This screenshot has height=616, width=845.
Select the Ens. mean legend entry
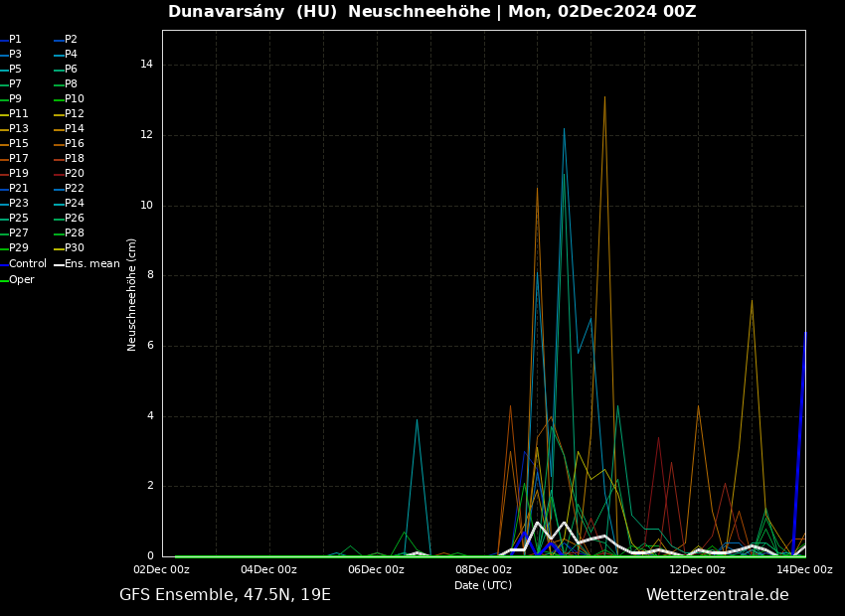[91, 264]
